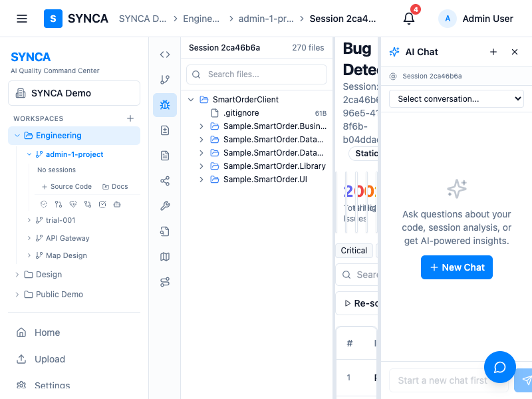Select the wrench tool icon in the toolbar
The width and height of the screenshot is (532, 399).
click(165, 206)
